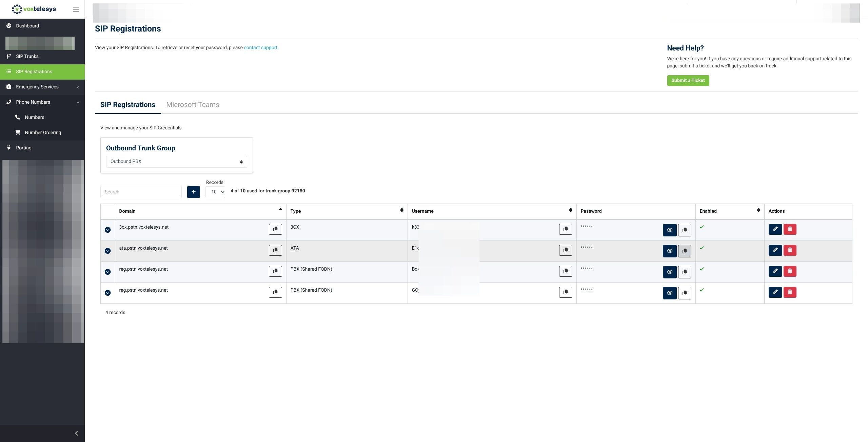
Task: Reveal the ATA row password
Action: click(670, 251)
